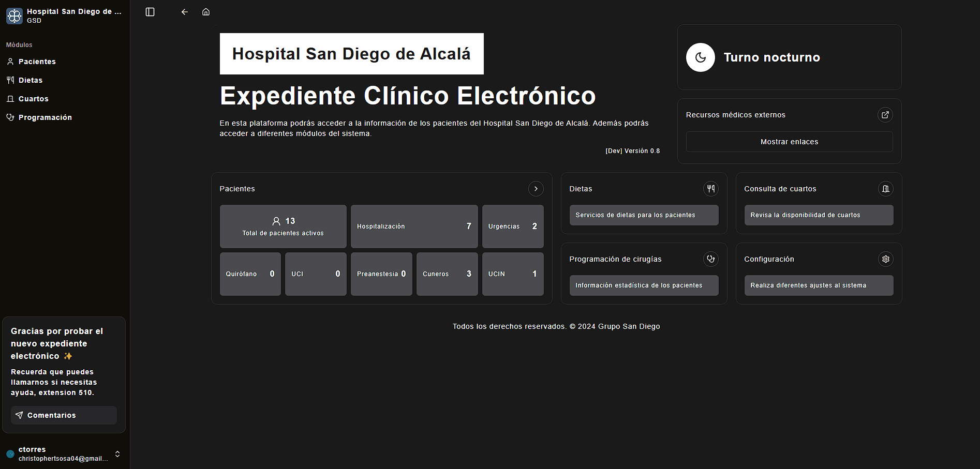Screen dimensions: 980x469
Task: Open UCIN patients tile
Action: pos(513,274)
